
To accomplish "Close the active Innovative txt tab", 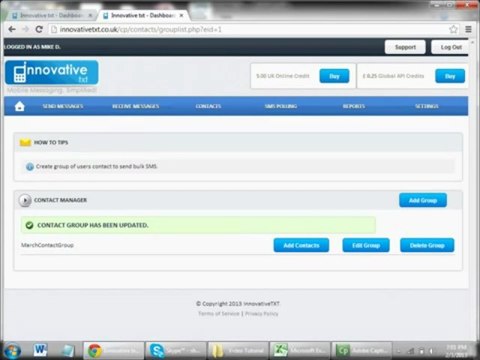I will 181,15.
